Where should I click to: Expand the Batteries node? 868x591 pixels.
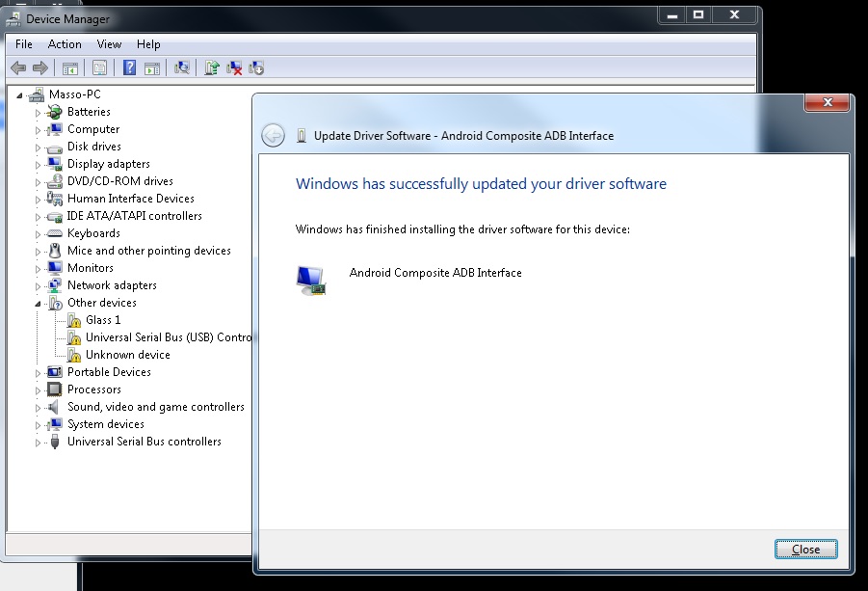click(x=38, y=113)
